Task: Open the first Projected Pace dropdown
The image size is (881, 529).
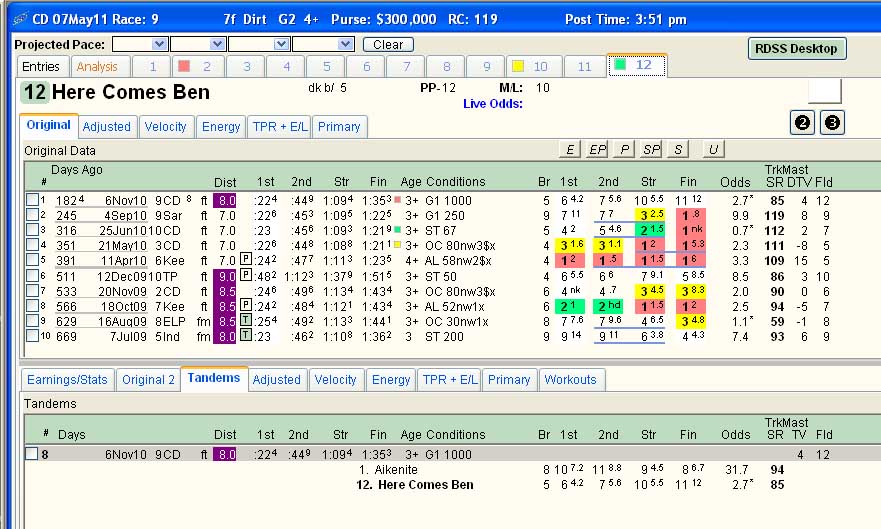Action: click(x=160, y=44)
